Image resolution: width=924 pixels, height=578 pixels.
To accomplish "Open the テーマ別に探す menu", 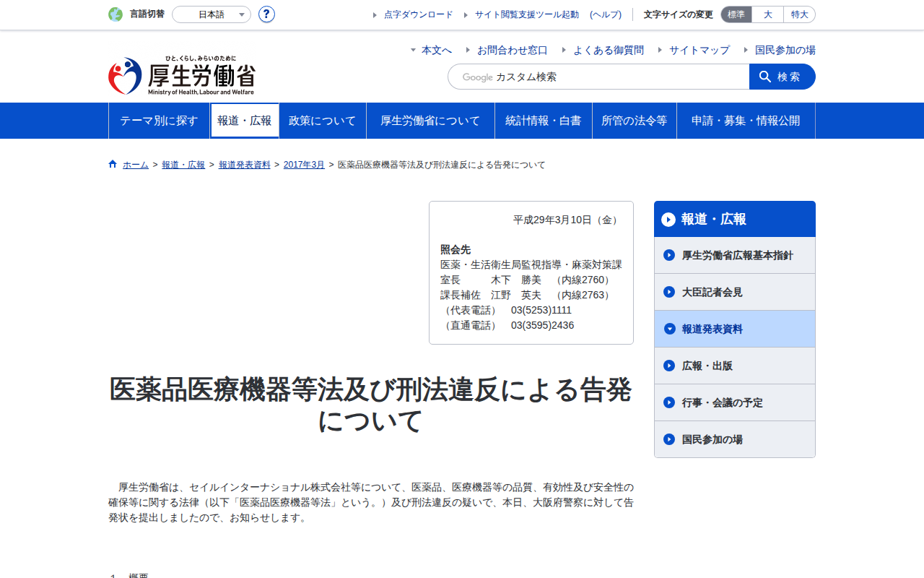I will [159, 121].
